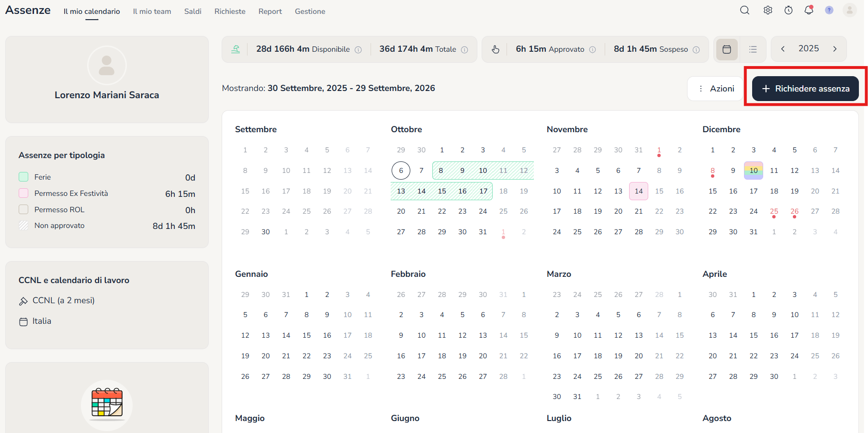Go to the previous year

click(x=783, y=49)
